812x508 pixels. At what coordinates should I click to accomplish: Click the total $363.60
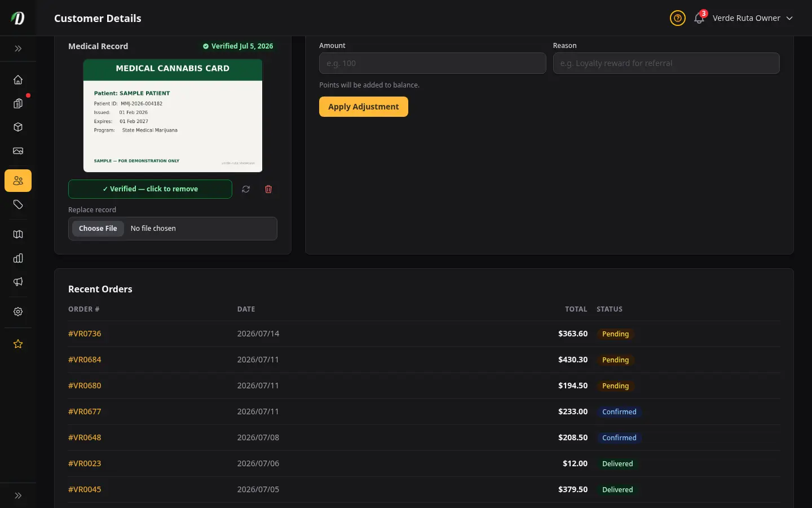coord(573,334)
